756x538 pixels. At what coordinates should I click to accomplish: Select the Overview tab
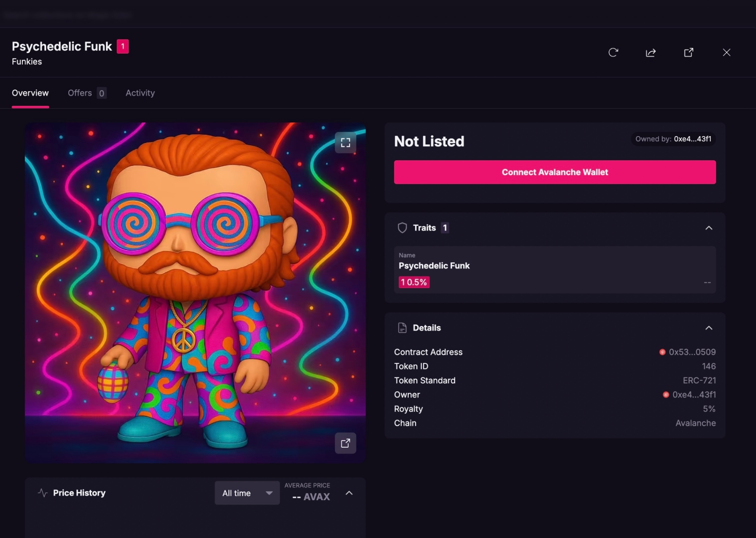click(30, 93)
